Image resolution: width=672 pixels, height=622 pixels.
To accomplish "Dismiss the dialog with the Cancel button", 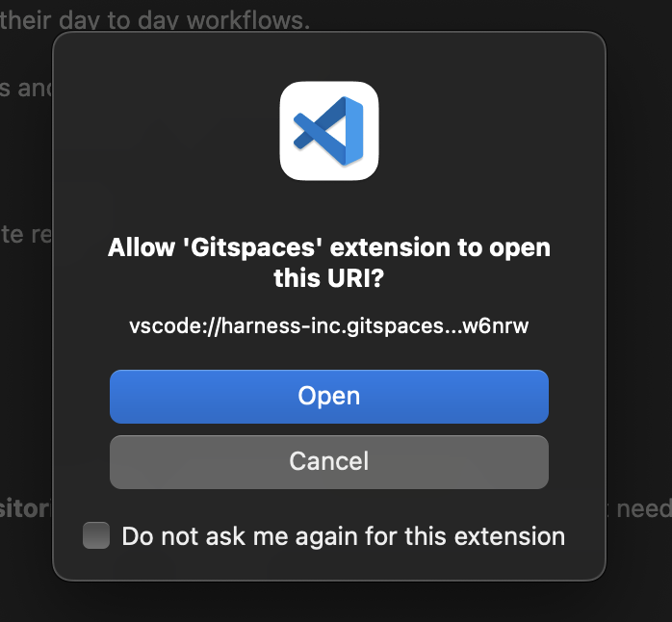I will tap(329, 461).
